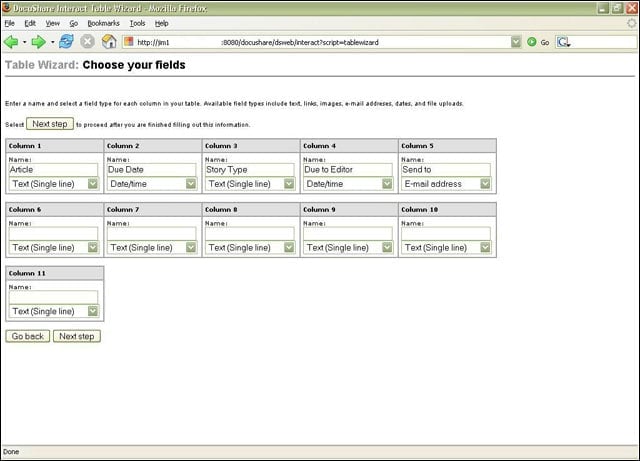Click the green Go button icon

tap(532, 42)
